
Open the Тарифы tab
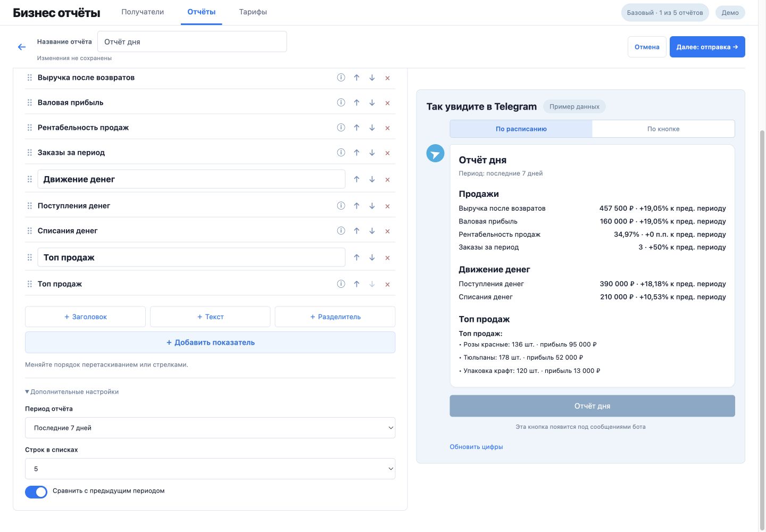(253, 12)
